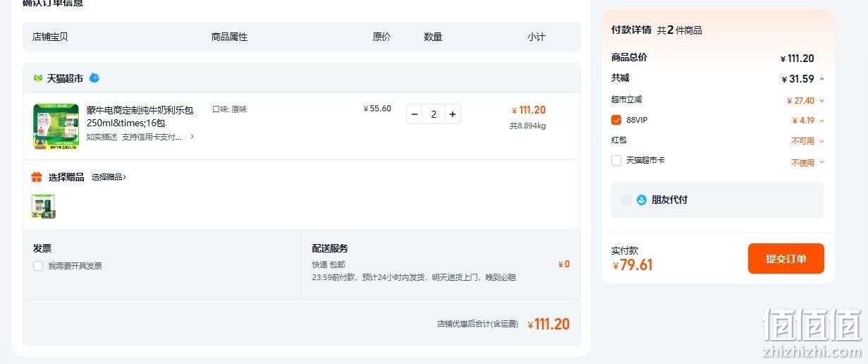Click the 小计 column header
Screen dimensions: 868x364
[x=536, y=37]
